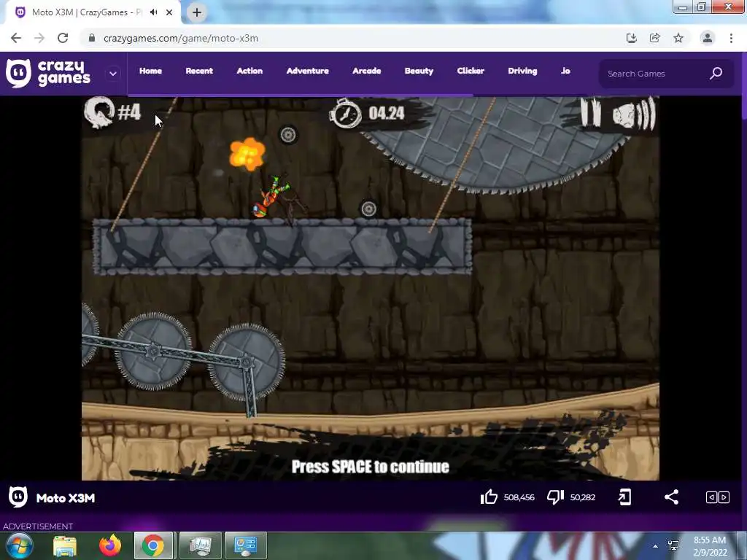Mute the tab via speaker icon
747x560 pixels.
[153, 12]
